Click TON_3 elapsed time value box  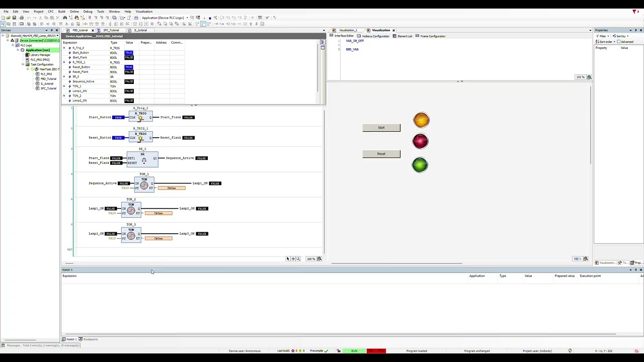(158, 238)
